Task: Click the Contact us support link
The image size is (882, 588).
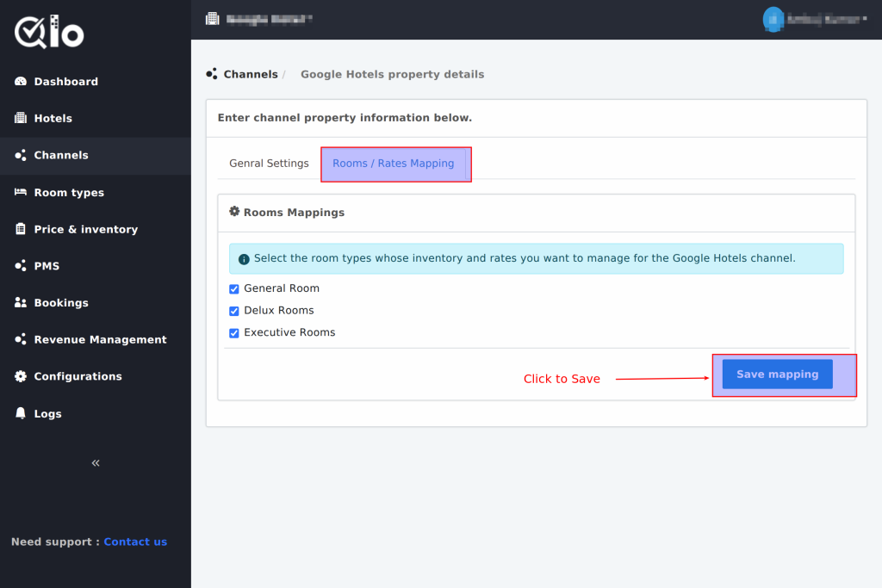Action: [135, 542]
